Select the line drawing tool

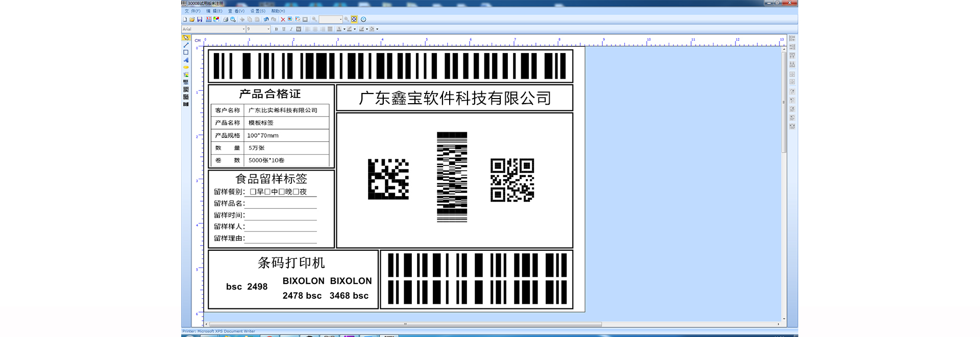point(186,45)
